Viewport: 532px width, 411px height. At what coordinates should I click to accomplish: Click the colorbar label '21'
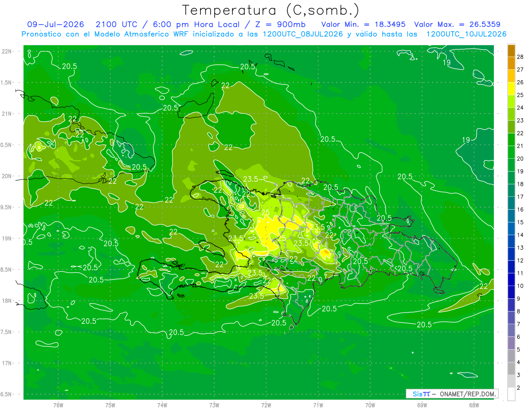point(520,146)
